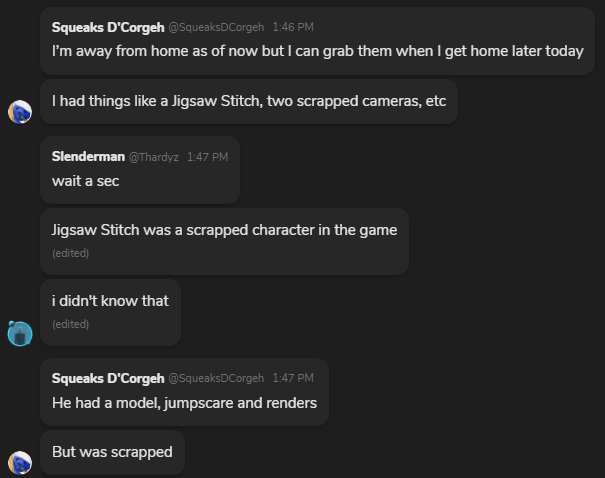Click the @SqueaksDCorgeh handle beside the 1:47 PM timestamp
605x478 pixels.
click(216, 378)
